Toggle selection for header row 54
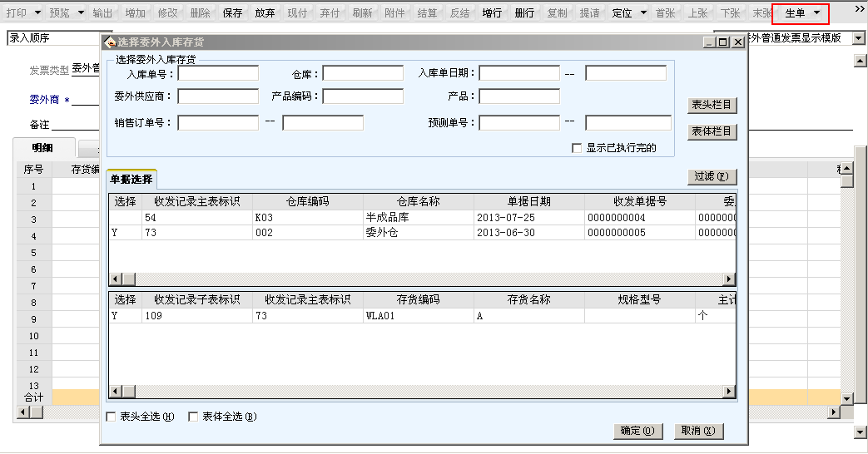868x454 pixels. point(125,218)
